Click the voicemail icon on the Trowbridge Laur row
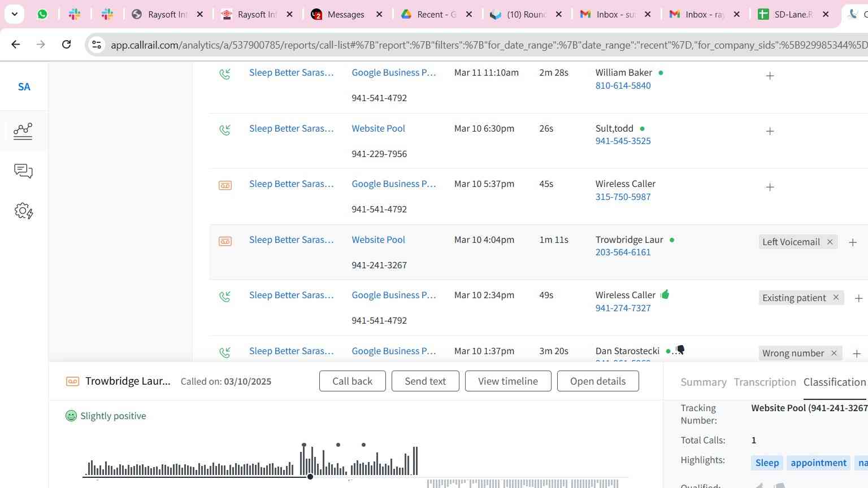Viewport: 868px width, 488px height. [x=225, y=241]
